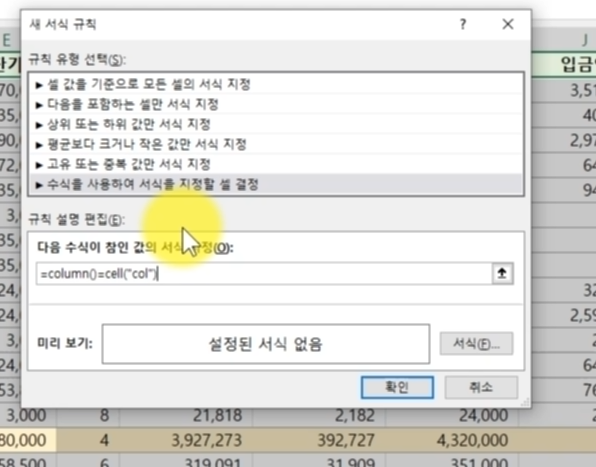Click into the formula input field

click(264, 274)
